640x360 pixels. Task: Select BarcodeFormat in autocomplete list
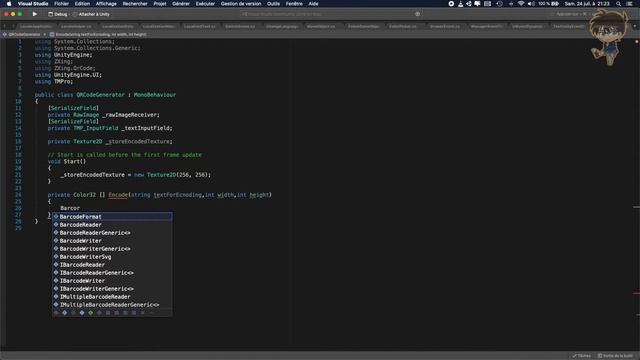112,217
